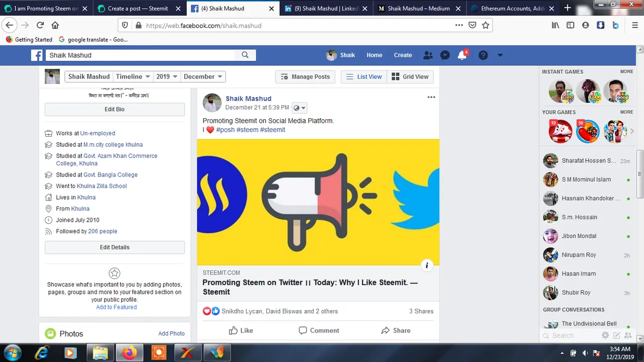
Task: Click the Edit Bio button
Action: [115, 109]
